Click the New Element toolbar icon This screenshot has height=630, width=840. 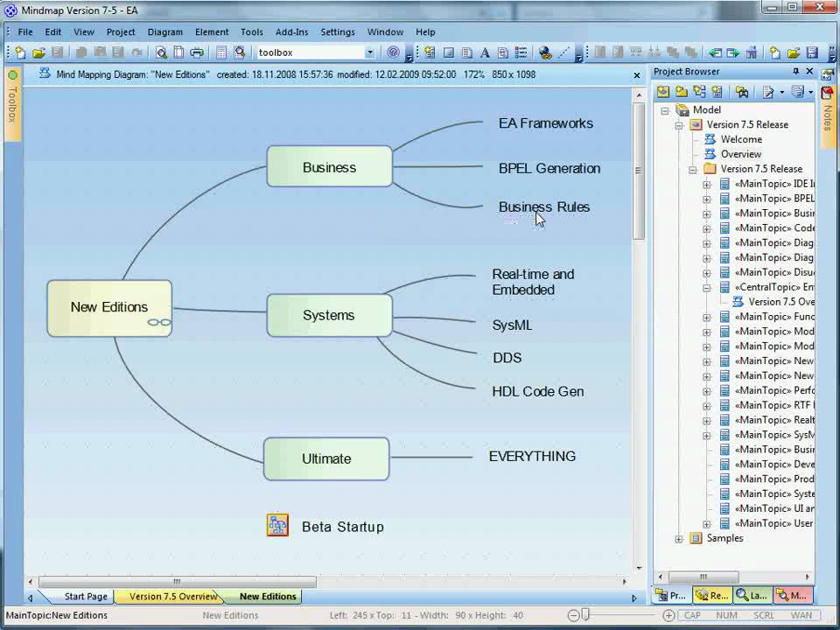click(430, 52)
